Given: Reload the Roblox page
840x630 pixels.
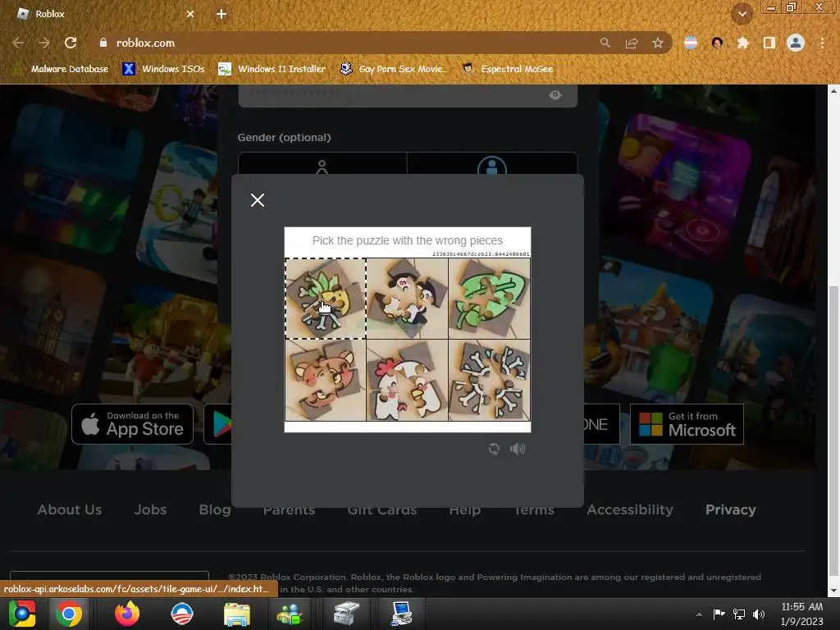Looking at the screenshot, I should (x=71, y=43).
